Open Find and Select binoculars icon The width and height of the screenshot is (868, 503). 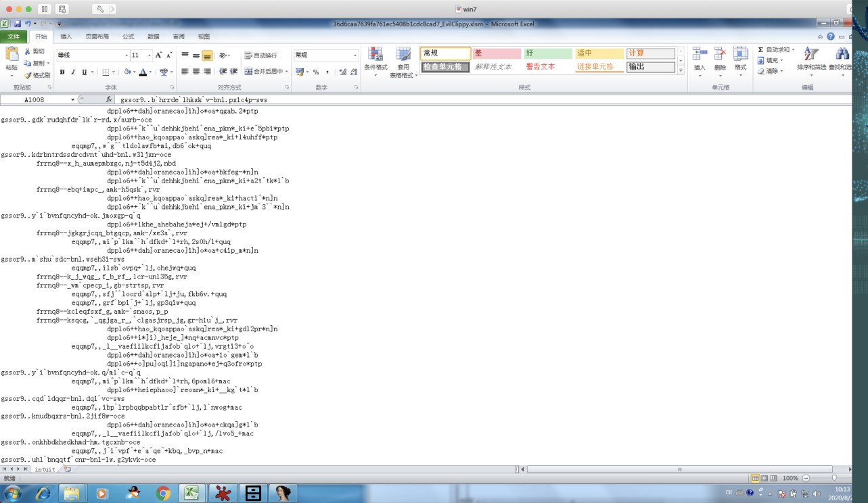click(x=842, y=54)
